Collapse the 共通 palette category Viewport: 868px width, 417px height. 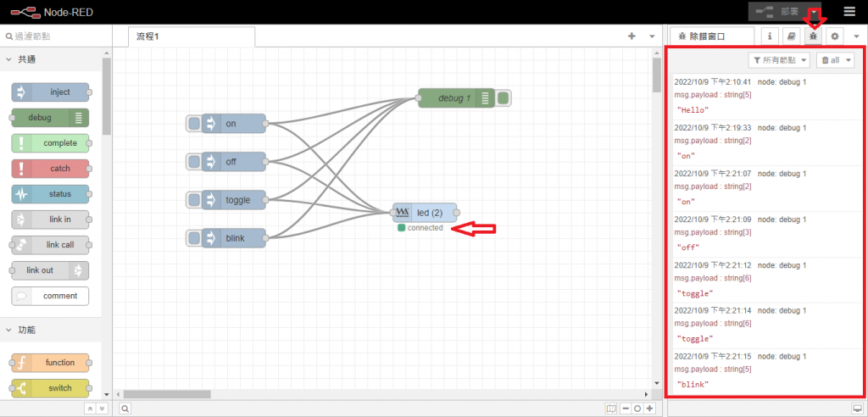click(51, 59)
